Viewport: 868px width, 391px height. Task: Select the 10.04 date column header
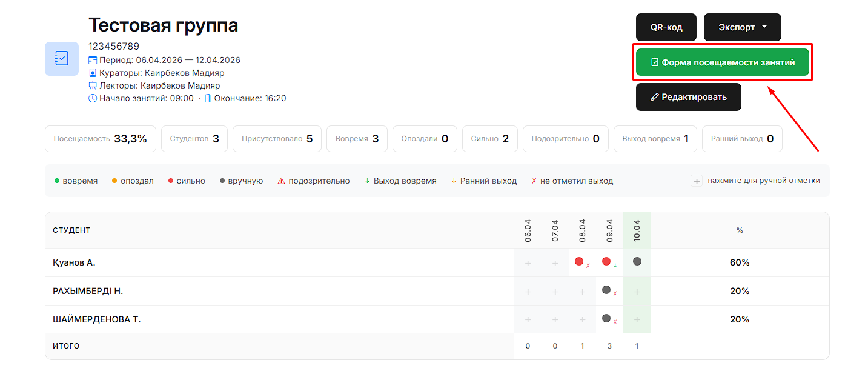pos(637,230)
